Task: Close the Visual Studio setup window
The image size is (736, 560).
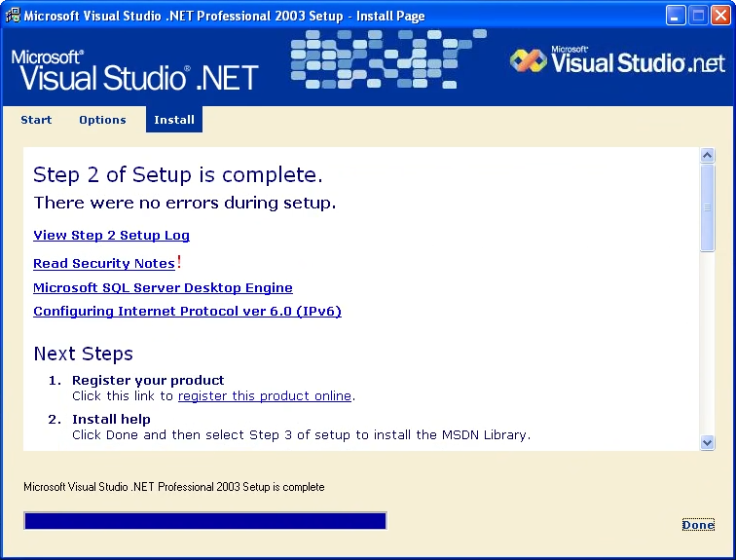Action: (x=719, y=16)
